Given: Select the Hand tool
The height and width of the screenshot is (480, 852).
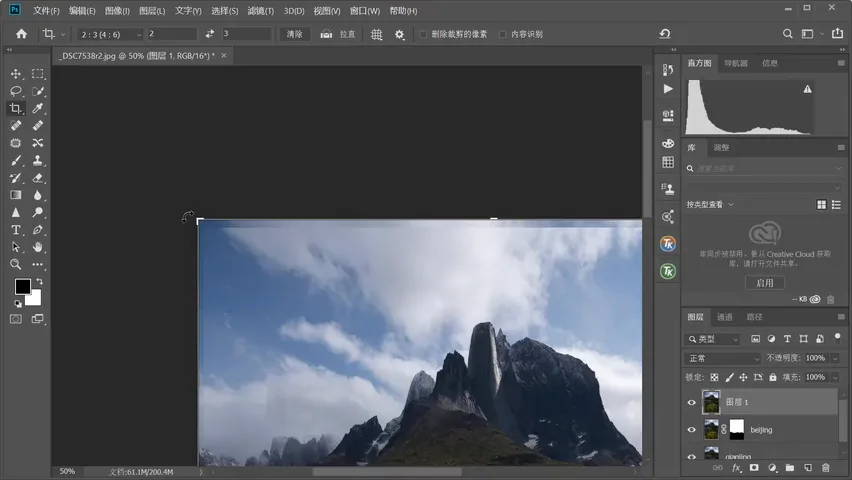Looking at the screenshot, I should point(37,247).
